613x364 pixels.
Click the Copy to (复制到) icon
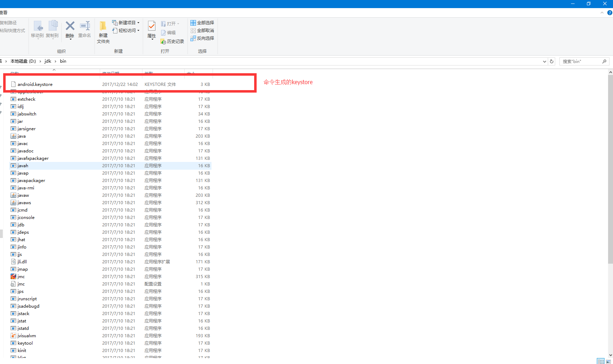pos(53,26)
